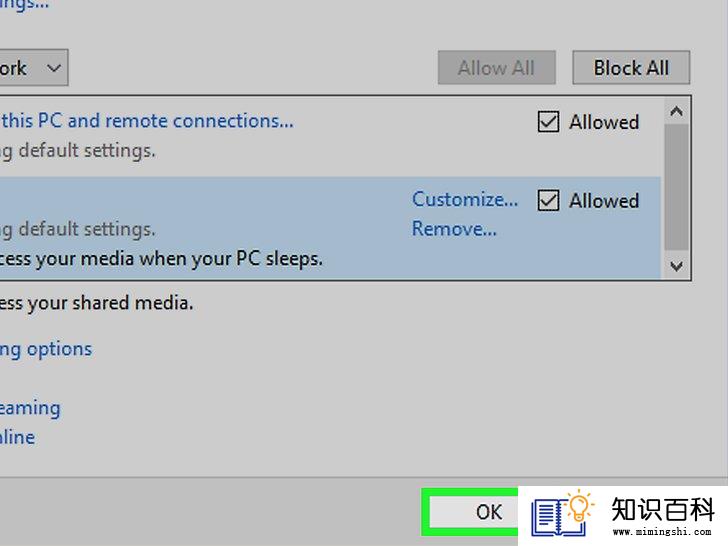Click the dropdown chevron arrow next to 'ork'
This screenshot has height=546, width=728.
54,69
